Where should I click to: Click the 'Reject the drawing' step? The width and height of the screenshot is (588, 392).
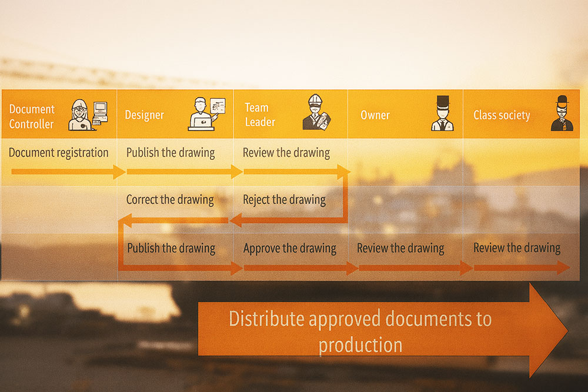(x=284, y=200)
